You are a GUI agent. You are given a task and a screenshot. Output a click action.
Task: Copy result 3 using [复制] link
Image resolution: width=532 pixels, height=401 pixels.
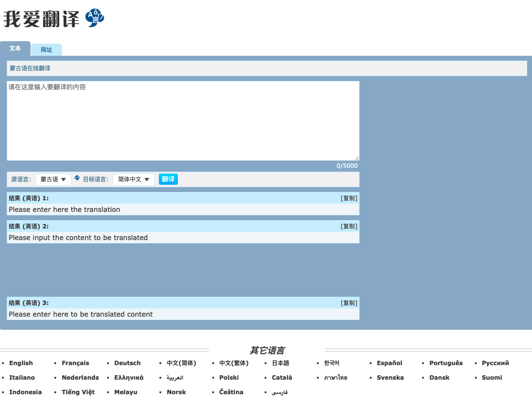349,303
